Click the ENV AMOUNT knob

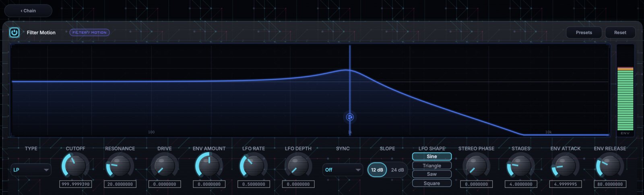(209, 166)
